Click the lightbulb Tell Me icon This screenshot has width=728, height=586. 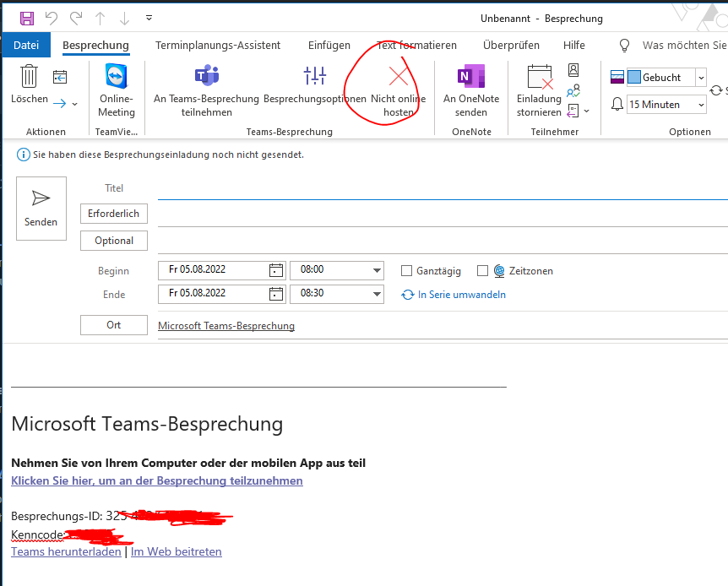[x=624, y=46]
